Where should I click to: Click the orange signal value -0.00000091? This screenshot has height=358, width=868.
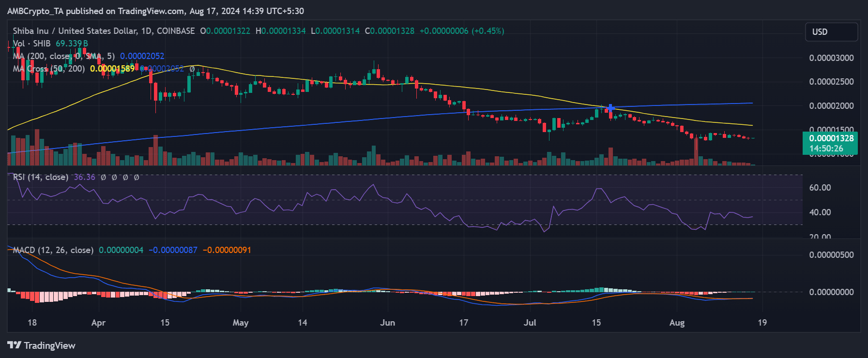pos(227,250)
